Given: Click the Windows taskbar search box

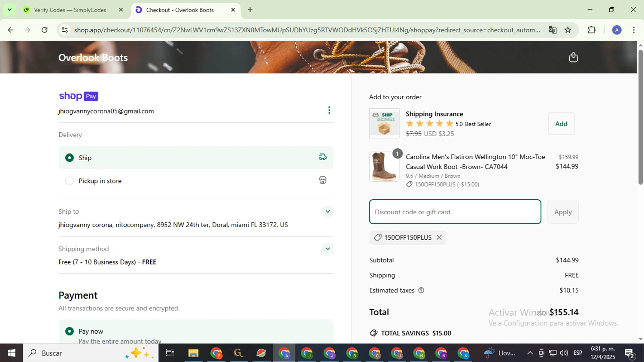Looking at the screenshot, I should [91, 353].
